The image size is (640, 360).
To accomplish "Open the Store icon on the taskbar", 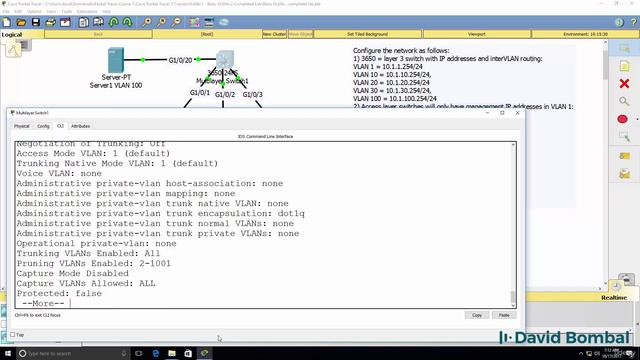I will tap(188, 353).
